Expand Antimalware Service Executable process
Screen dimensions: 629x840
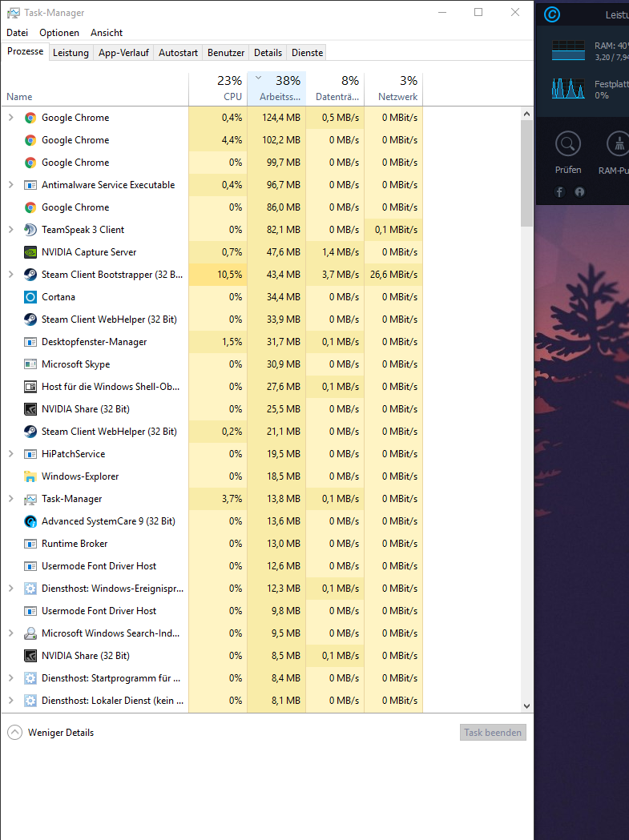[10, 185]
